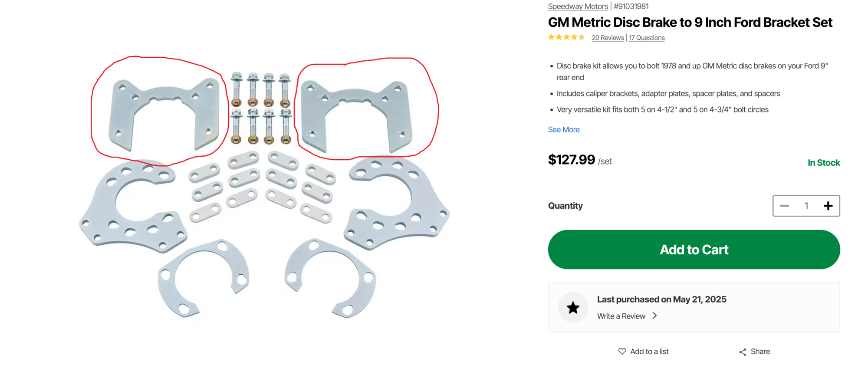868x365 pixels.
Task: Click the right red-circled caliper bracket
Action: (357, 115)
